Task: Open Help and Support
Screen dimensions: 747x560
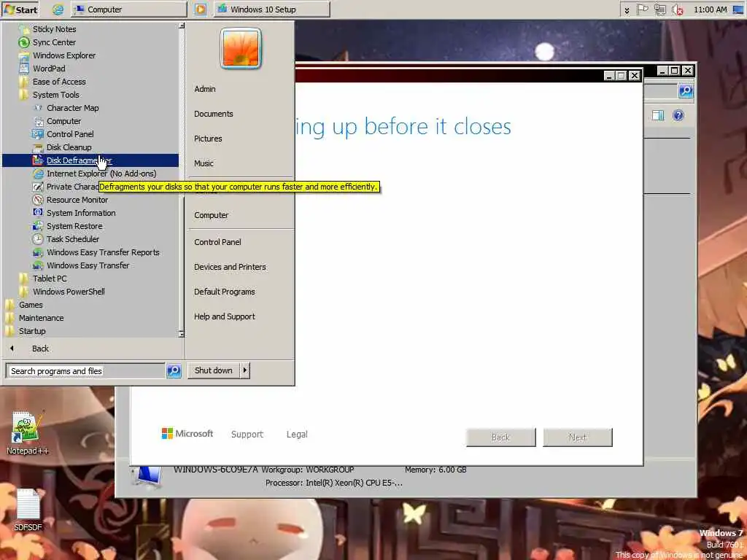Action: coord(225,316)
